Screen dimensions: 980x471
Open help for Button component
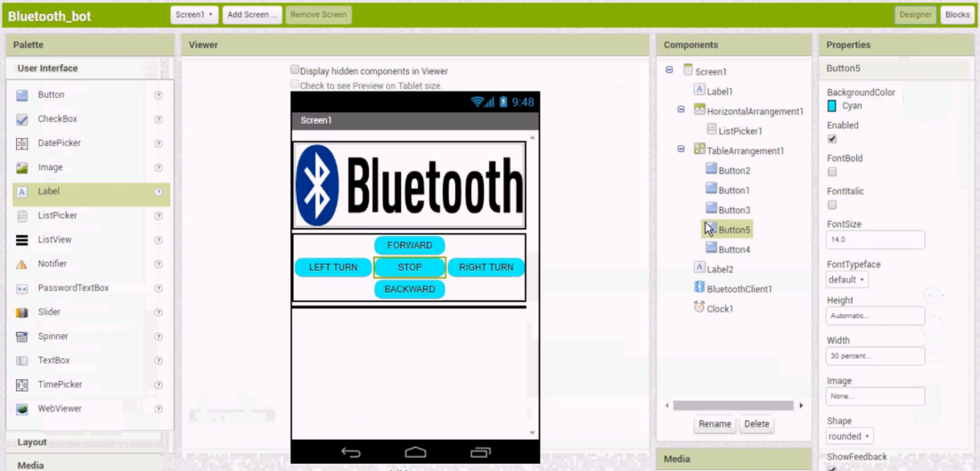[x=158, y=95]
